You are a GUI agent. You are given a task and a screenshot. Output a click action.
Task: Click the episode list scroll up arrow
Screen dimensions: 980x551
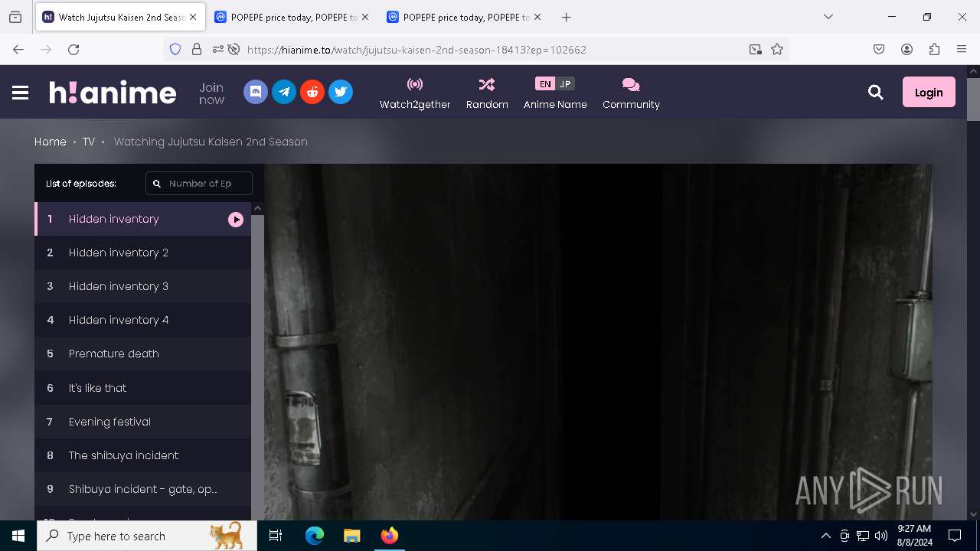pyautogui.click(x=257, y=208)
